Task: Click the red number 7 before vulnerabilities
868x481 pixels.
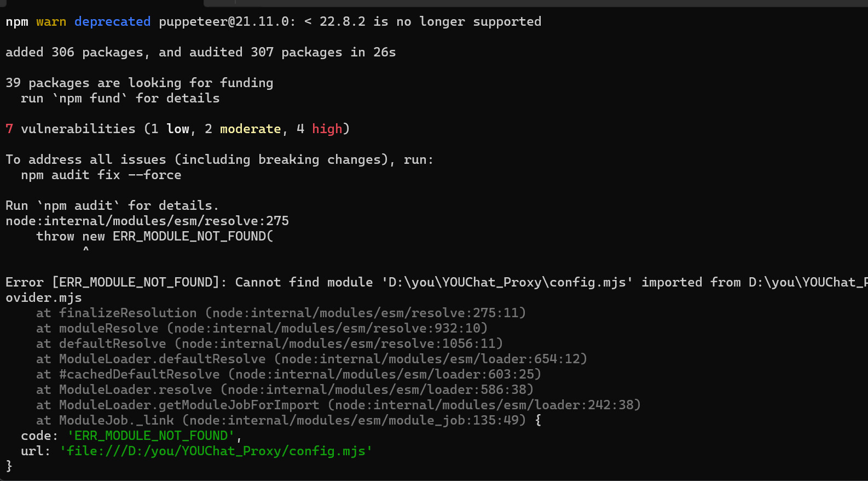Action: coord(9,129)
